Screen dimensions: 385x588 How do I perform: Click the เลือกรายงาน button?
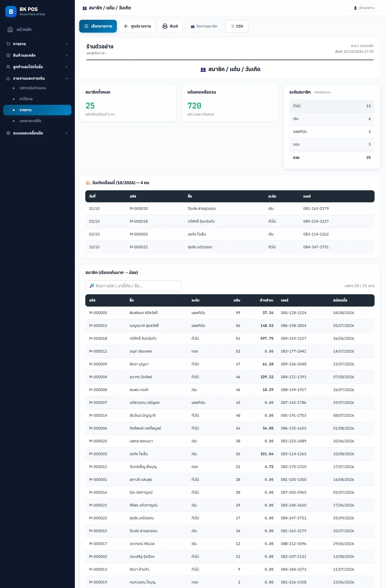click(98, 26)
